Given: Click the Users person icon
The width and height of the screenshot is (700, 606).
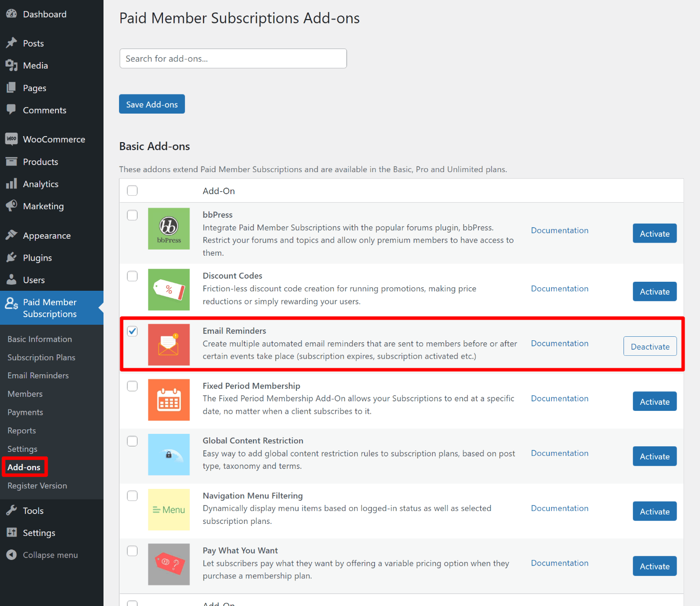Looking at the screenshot, I should (11, 280).
